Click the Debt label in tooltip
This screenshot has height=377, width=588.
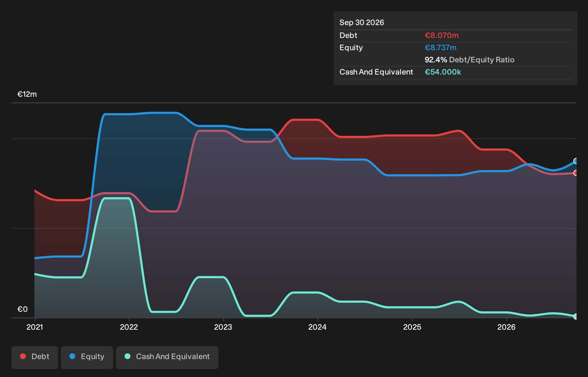tap(348, 35)
